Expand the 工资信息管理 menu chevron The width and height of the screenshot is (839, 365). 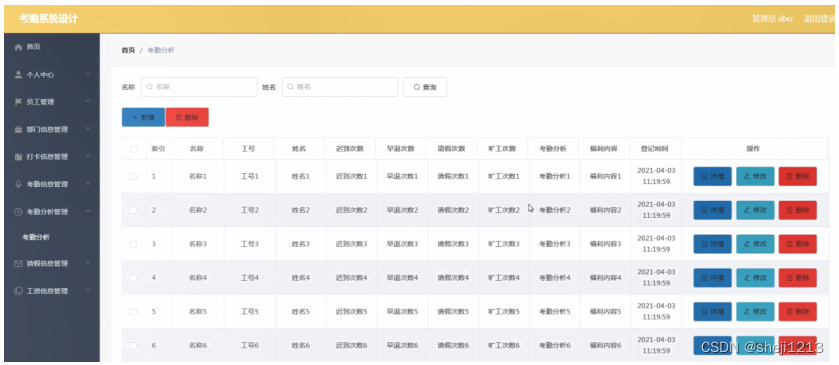click(x=88, y=291)
